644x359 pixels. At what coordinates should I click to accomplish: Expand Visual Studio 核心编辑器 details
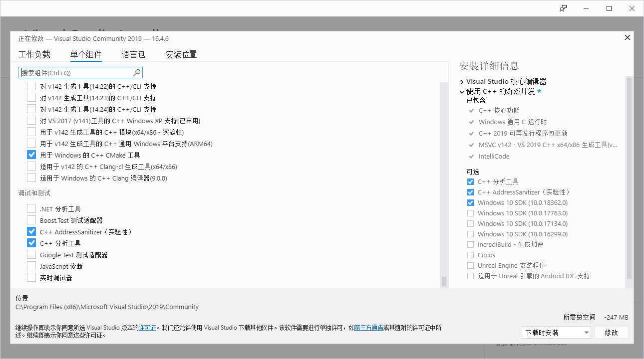pos(462,82)
